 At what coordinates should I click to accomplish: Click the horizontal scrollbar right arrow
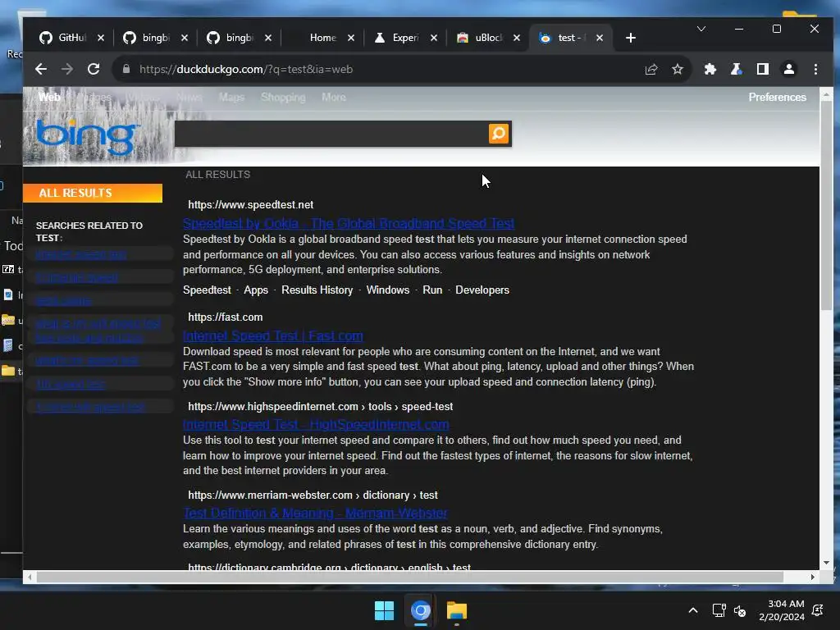(813, 577)
